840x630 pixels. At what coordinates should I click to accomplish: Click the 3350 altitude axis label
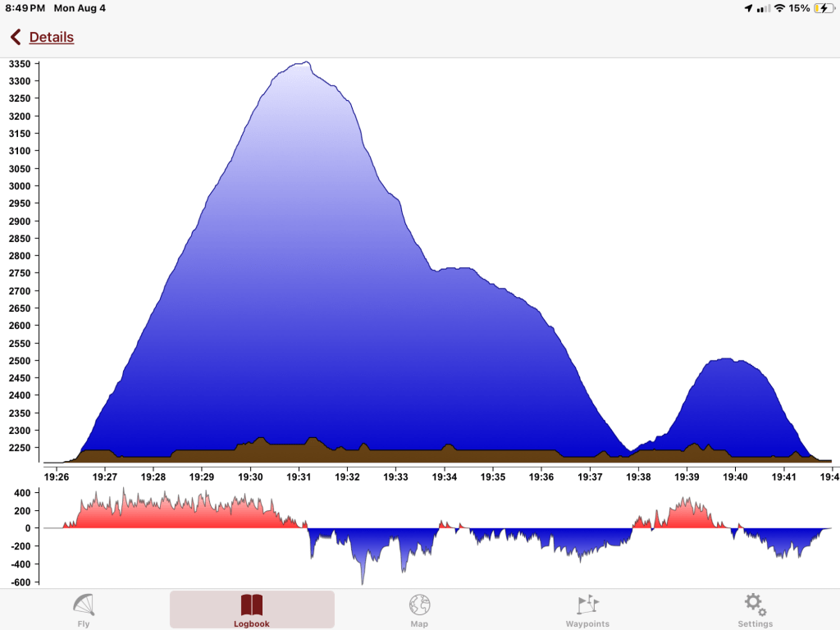click(19, 64)
